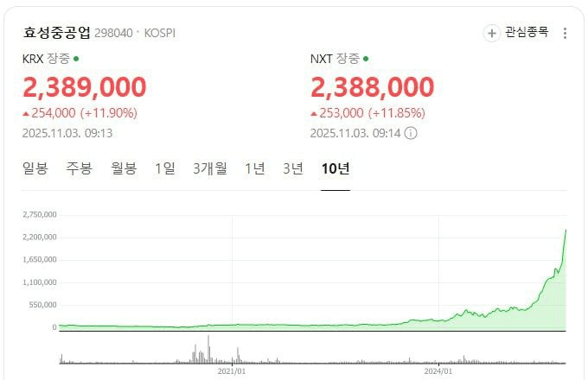Click the KRX price 2,389,000
588x380 pixels.
pos(84,87)
